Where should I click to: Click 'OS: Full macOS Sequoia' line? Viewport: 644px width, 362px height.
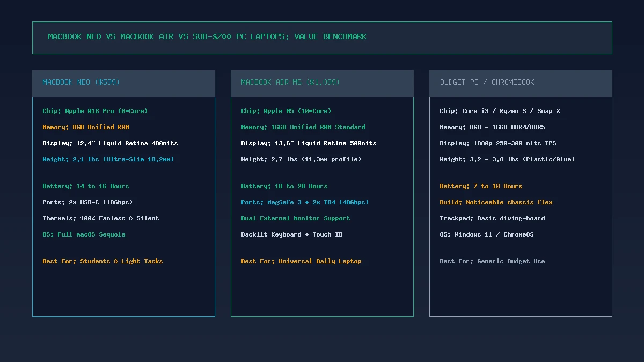click(x=84, y=234)
